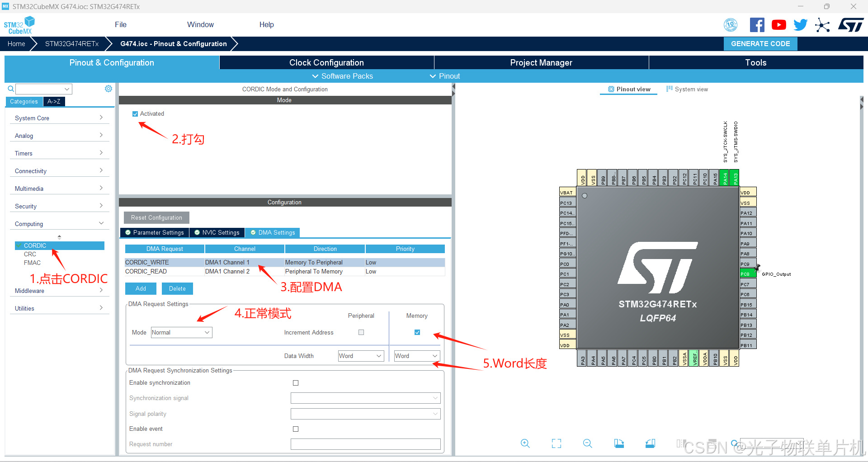This screenshot has width=868, height=462.
Task: Open the Tools tab
Action: coord(756,62)
